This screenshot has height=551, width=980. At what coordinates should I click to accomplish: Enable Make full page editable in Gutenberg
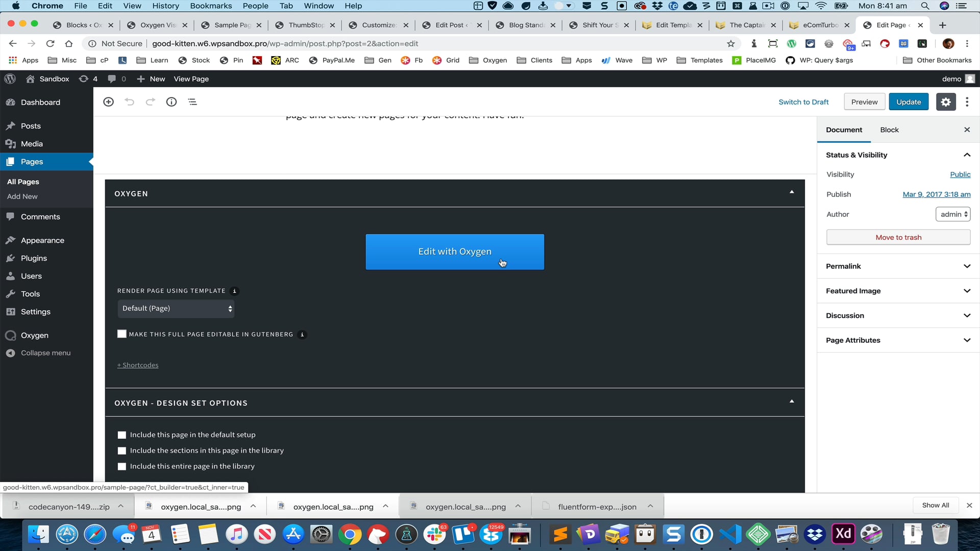(x=122, y=334)
